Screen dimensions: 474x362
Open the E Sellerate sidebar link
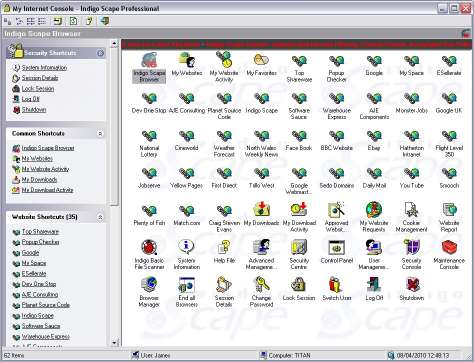click(x=34, y=274)
